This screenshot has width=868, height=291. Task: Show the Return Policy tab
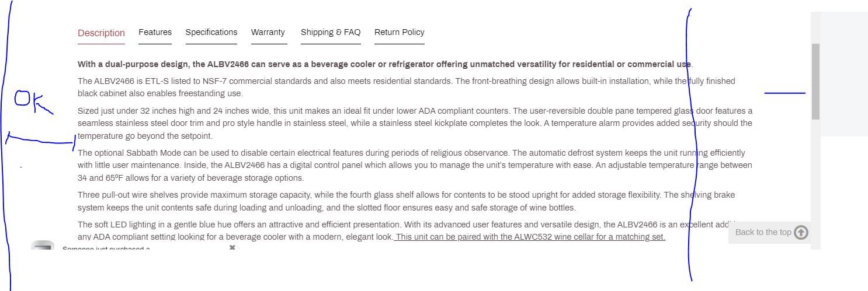pyautogui.click(x=399, y=32)
